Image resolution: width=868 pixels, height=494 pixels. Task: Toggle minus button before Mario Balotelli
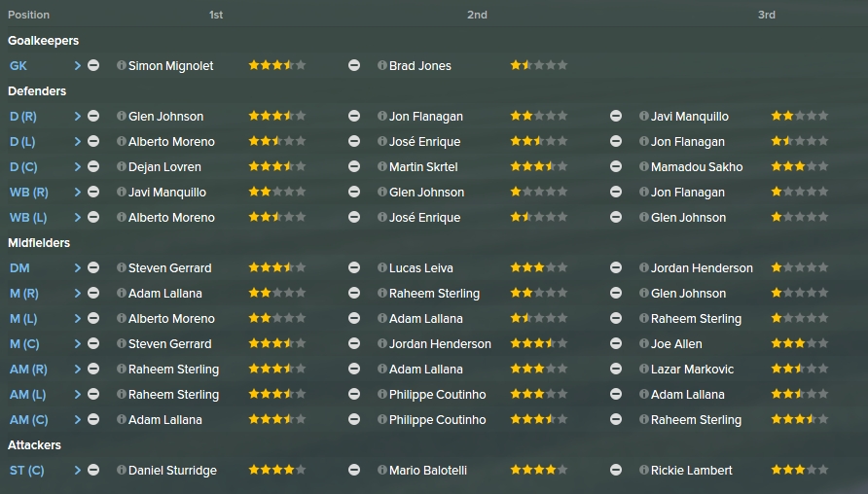click(x=354, y=471)
